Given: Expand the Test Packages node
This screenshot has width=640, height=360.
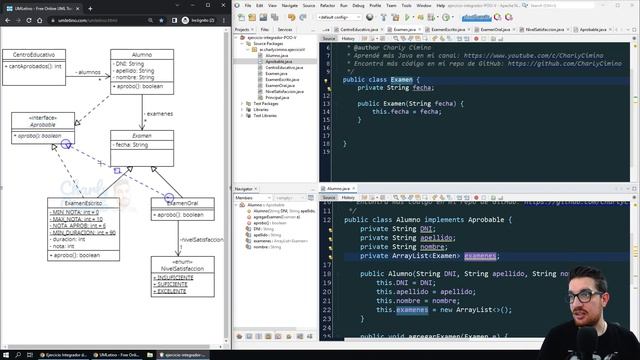Looking at the screenshot, I should [x=242, y=104].
